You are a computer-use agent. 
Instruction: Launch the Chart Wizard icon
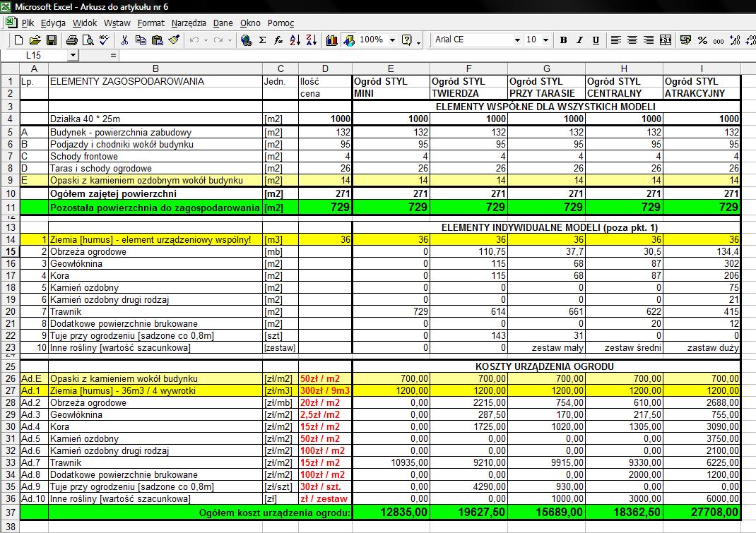pos(332,40)
